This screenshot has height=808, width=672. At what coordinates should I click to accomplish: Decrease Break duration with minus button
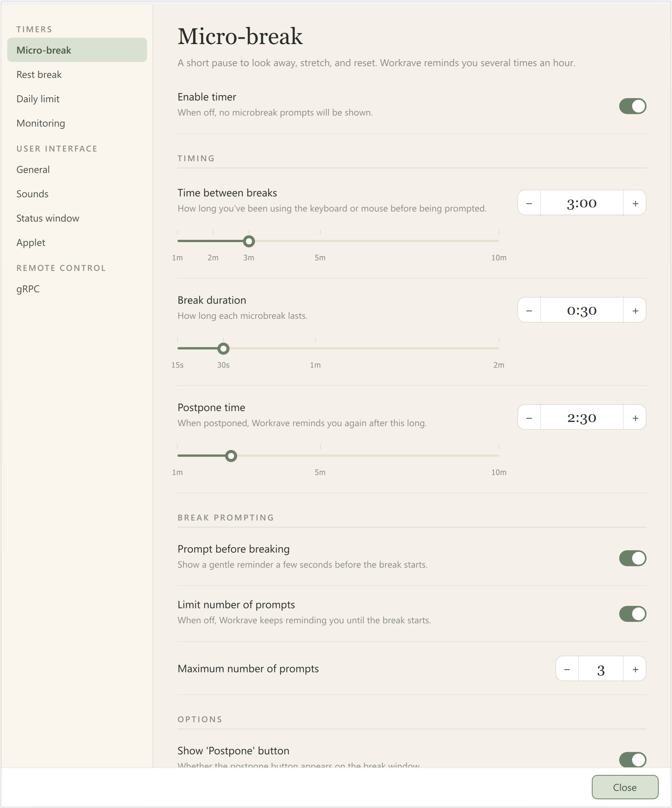point(529,311)
